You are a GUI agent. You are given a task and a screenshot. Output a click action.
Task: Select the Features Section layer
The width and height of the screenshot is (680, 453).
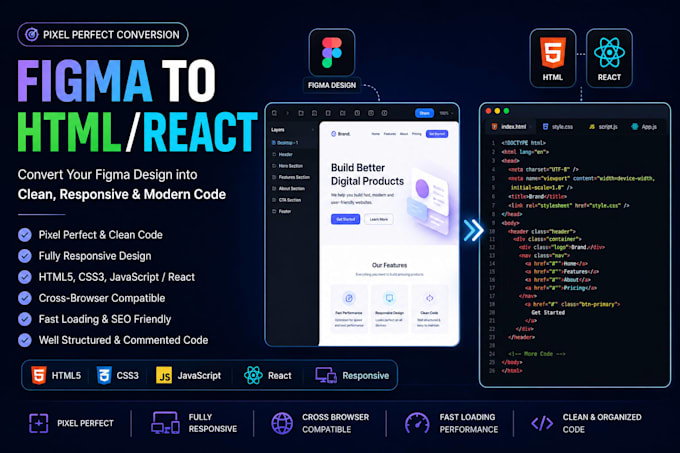pos(291,177)
